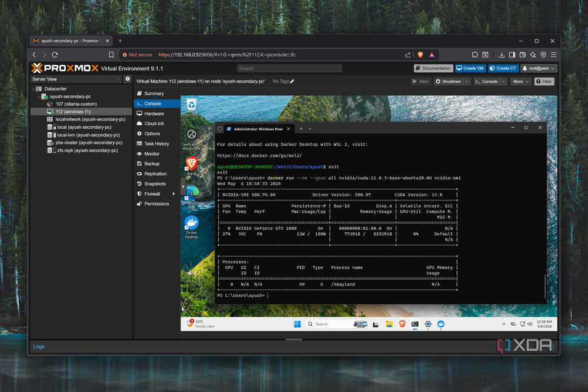
Task: Click the Brave Shields lion icon
Action: tap(420, 55)
